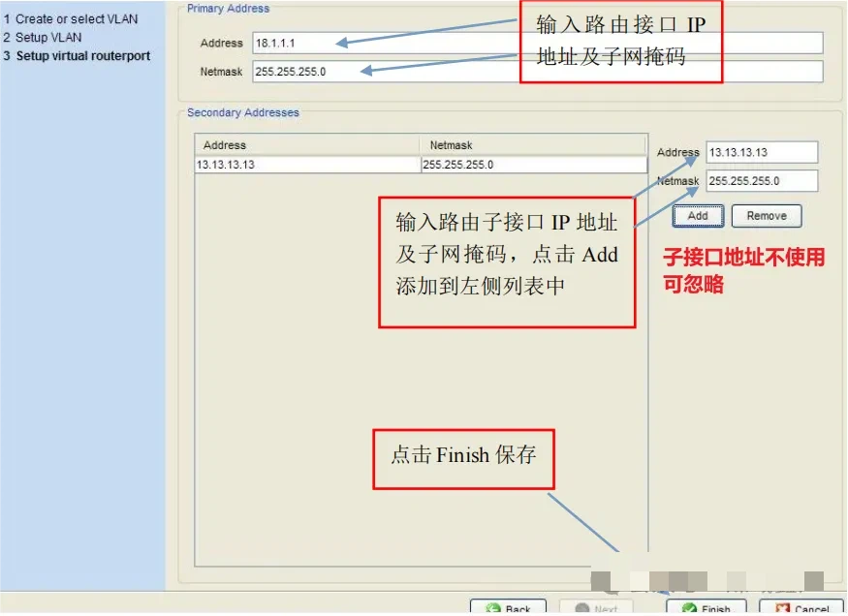Go to step 1 Create or select VLAN
The width and height of the screenshot is (848, 616).
[x=77, y=19]
